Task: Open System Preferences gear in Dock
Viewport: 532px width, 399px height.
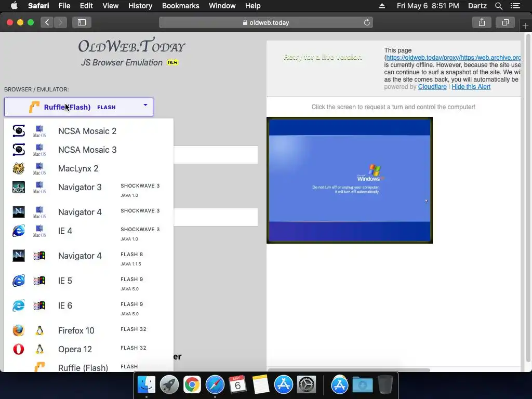Action: [307, 384]
